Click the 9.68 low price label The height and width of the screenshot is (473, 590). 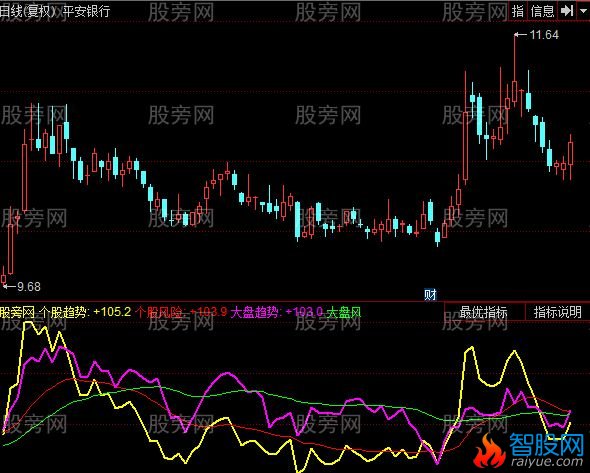[29, 287]
